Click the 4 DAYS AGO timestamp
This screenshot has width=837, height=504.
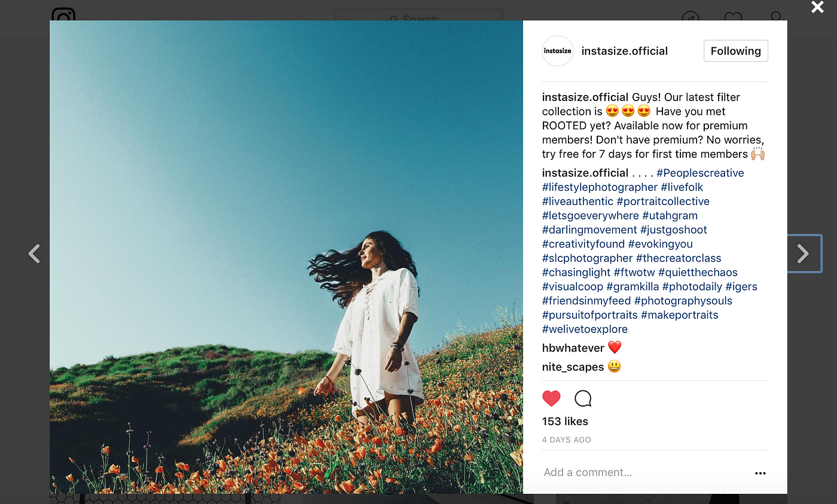[566, 440]
